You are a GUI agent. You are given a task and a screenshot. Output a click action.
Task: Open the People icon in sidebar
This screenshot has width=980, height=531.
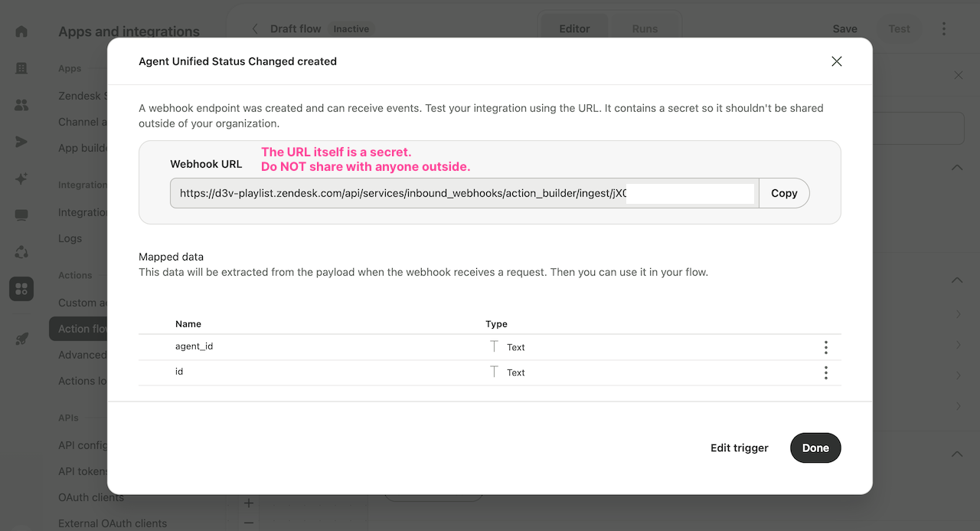[21, 105]
